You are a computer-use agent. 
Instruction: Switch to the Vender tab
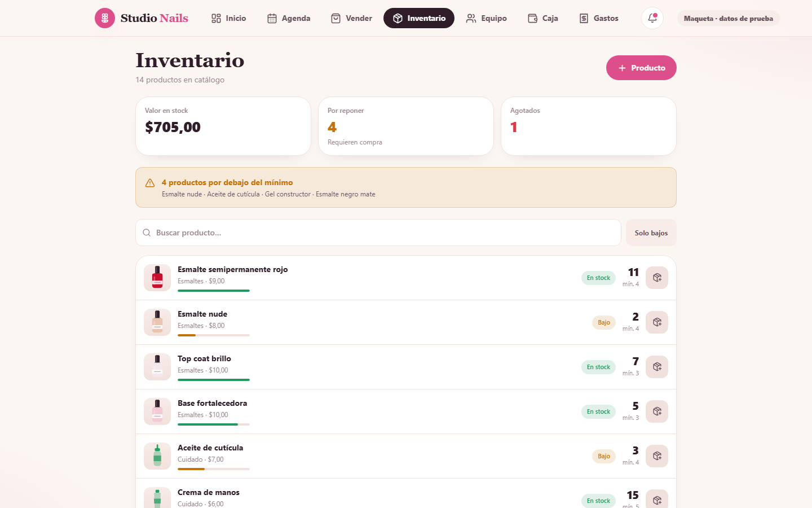(351, 18)
